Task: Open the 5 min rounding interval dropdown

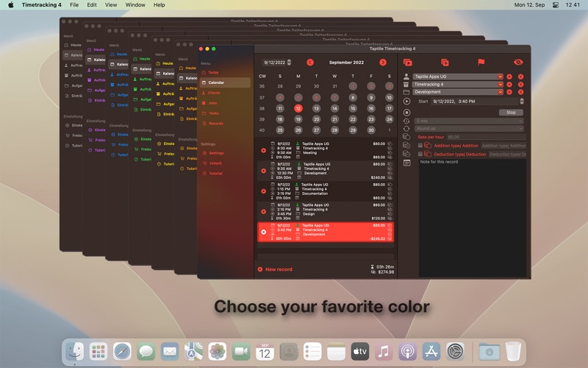Action: click(469, 121)
